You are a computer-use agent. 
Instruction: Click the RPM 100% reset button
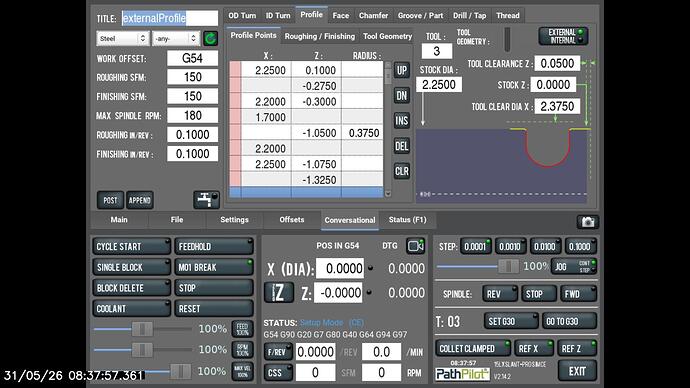(242, 350)
